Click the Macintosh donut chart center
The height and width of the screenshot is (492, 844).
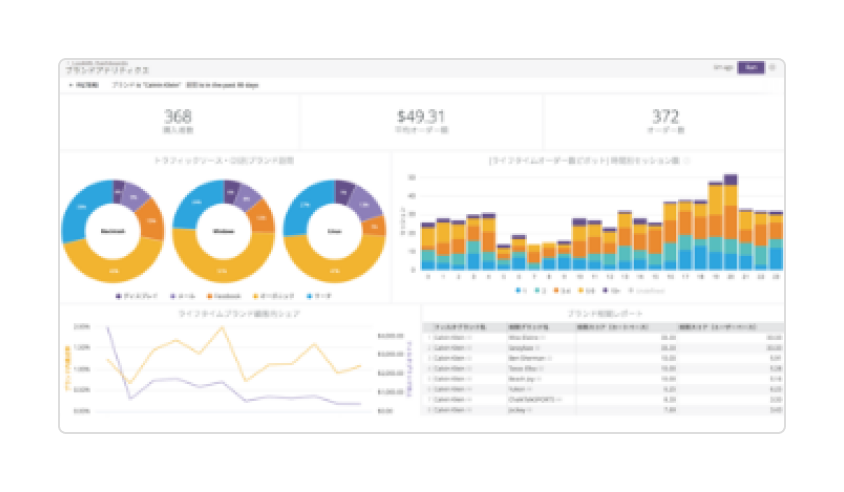pyautogui.click(x=113, y=231)
